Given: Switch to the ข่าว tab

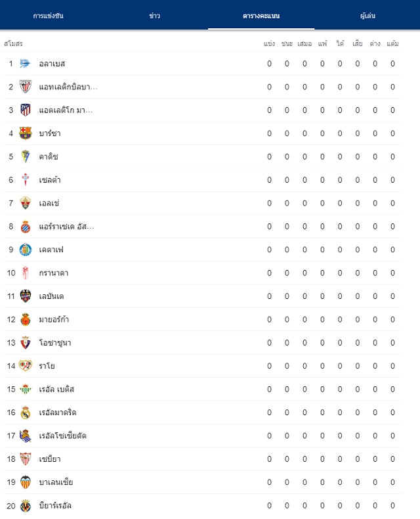Looking at the screenshot, I should pos(154,16).
